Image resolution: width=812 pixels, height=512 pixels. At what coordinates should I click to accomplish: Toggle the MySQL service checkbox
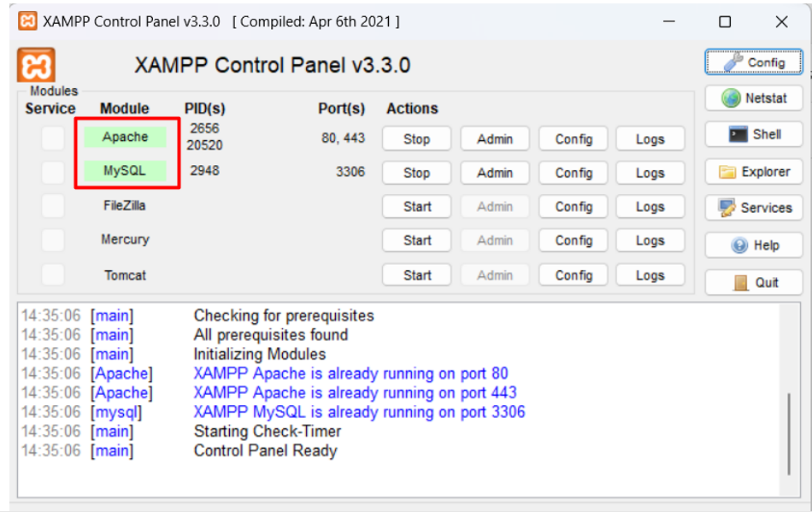coord(53,172)
